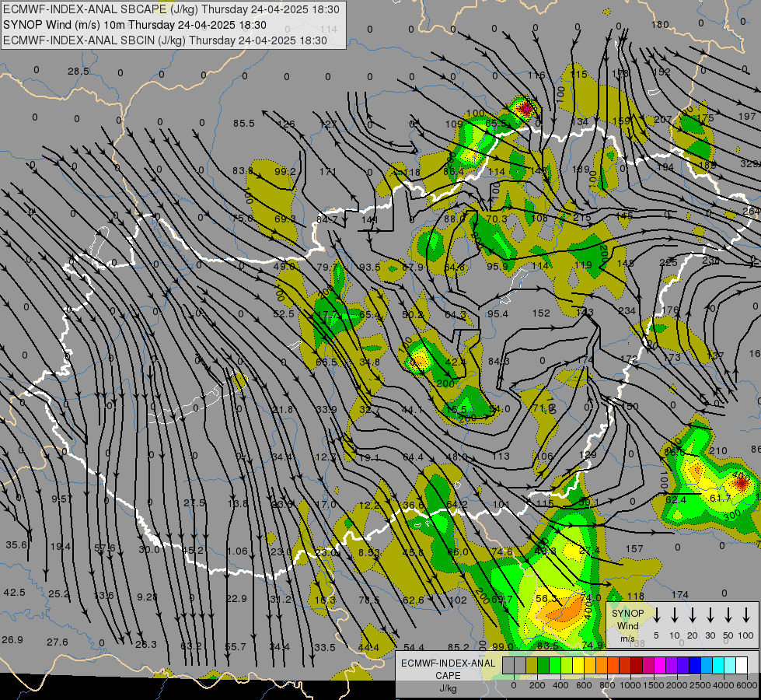Click the SBCIN title line in header
This screenshot has height=700, width=761.
[x=165, y=40]
